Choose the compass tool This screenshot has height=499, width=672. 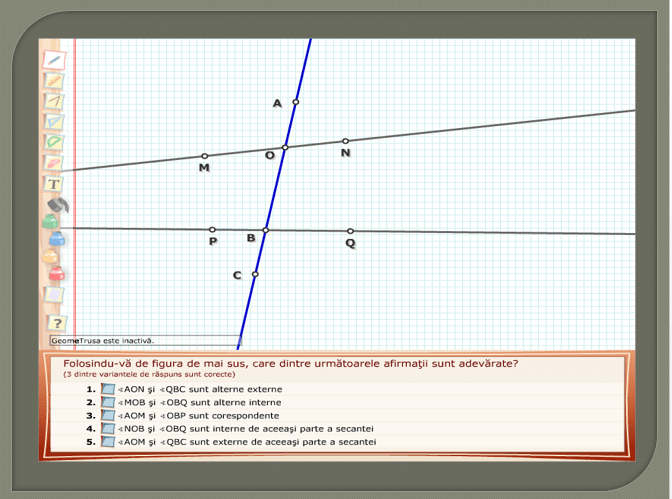[x=54, y=101]
